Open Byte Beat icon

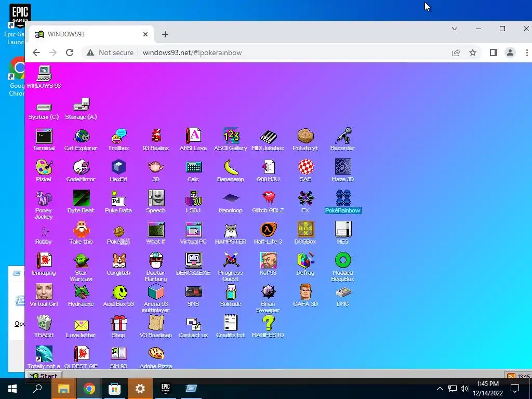81,198
